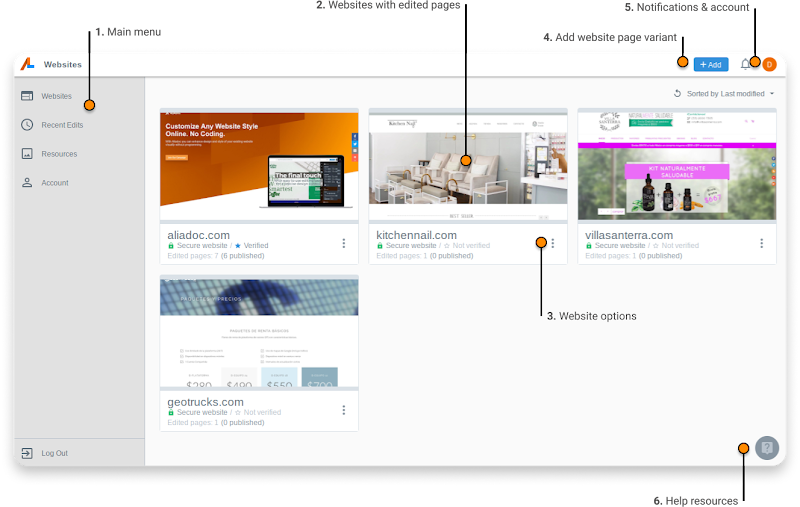Click the refresh icon beside Sorted by

click(x=678, y=93)
